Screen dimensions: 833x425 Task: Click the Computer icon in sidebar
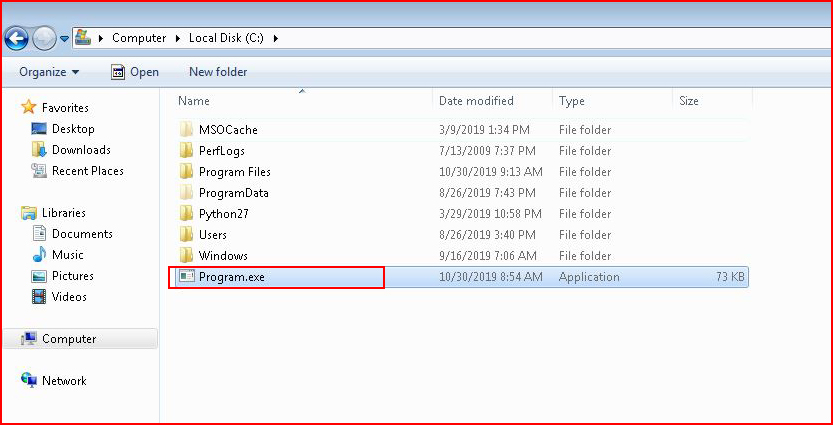tap(29, 338)
